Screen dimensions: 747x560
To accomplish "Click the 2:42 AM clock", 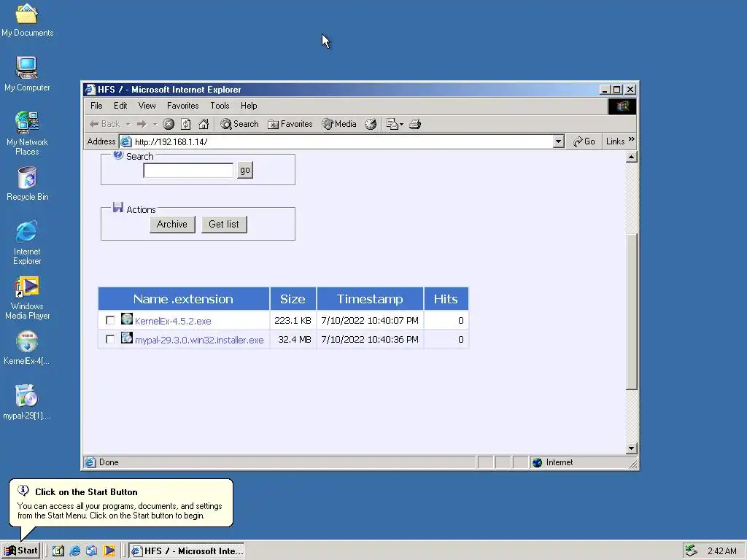I will [x=721, y=551].
